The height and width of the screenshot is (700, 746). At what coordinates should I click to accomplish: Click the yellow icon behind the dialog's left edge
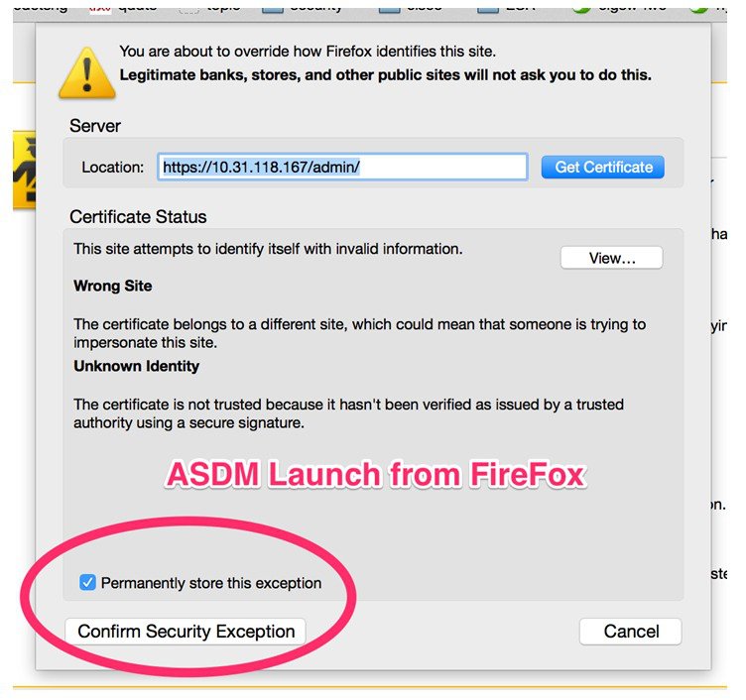click(24, 170)
